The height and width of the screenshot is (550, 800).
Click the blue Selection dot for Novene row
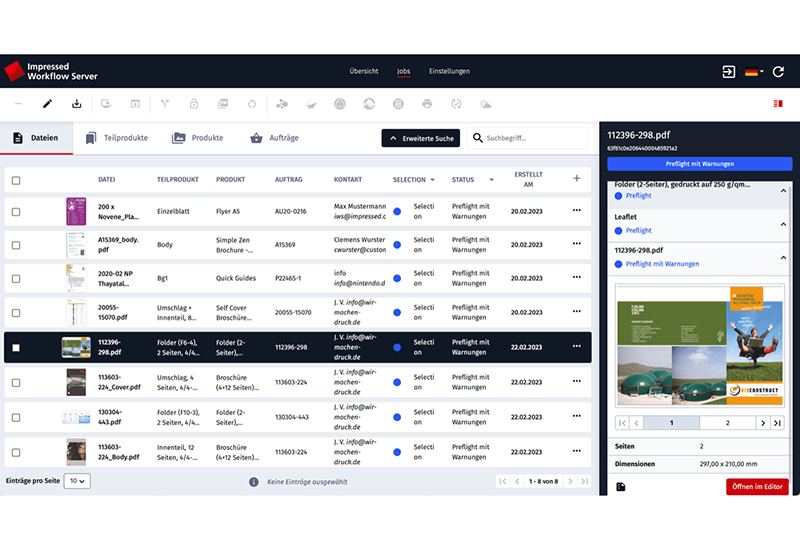point(398,211)
